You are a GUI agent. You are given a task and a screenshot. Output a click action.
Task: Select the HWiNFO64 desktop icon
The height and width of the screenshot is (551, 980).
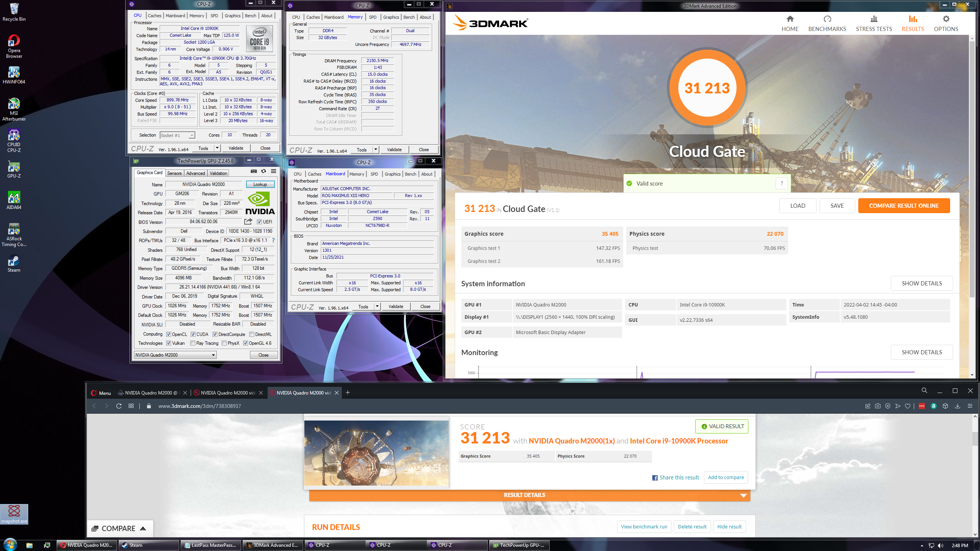(14, 75)
